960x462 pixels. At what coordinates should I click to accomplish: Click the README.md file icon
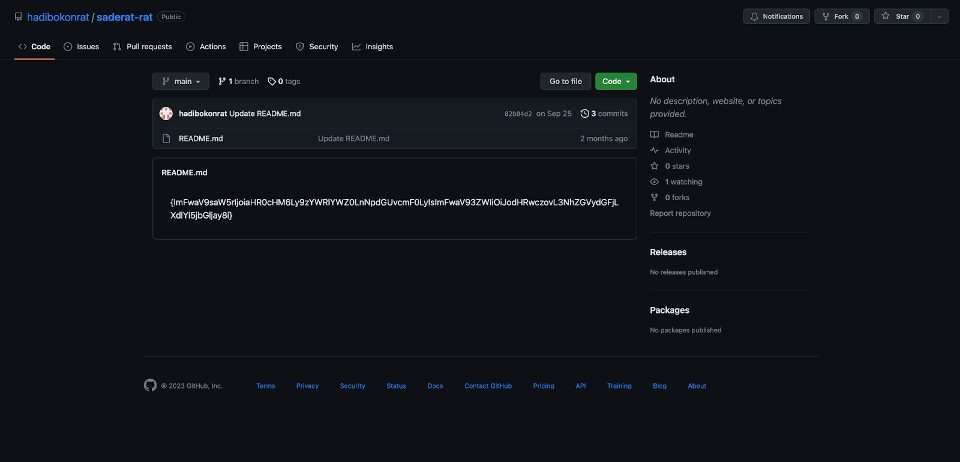pyautogui.click(x=168, y=138)
